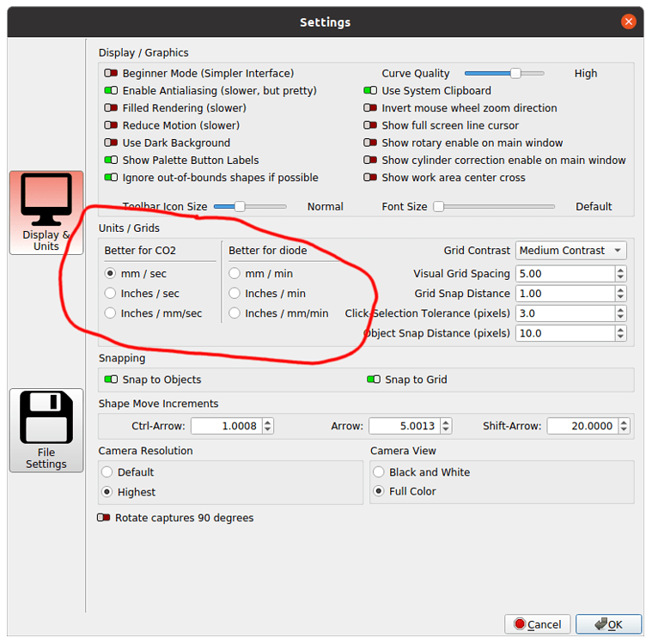Click the Shift-Arrow increment field
This screenshot has height=644, width=652.
582,426
